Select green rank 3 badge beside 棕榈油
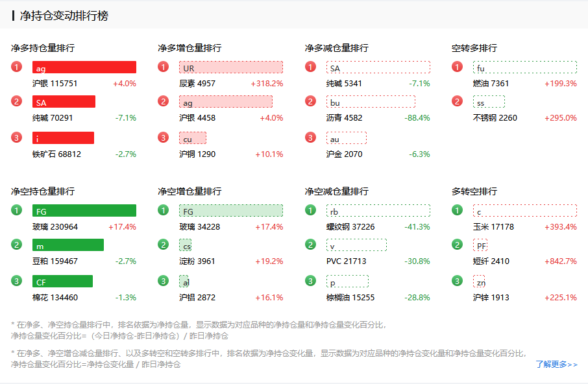588x384 pixels. click(x=311, y=281)
